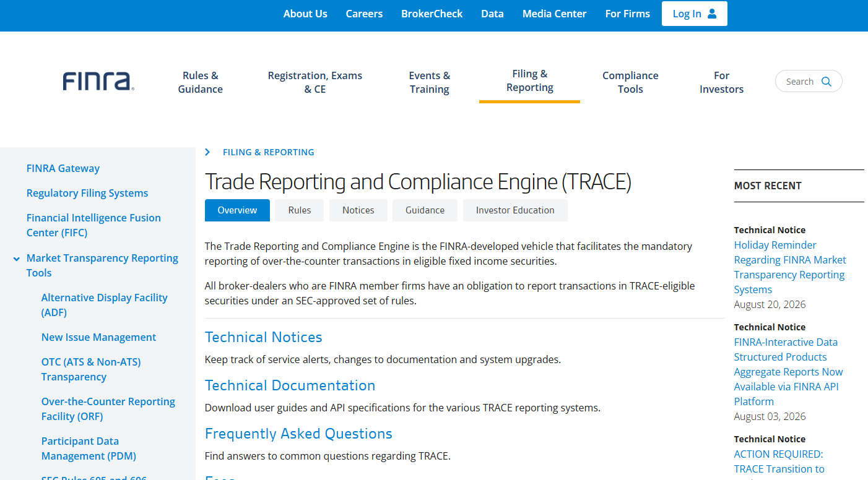
Task: Open the For Firms link
Action: 628,14
